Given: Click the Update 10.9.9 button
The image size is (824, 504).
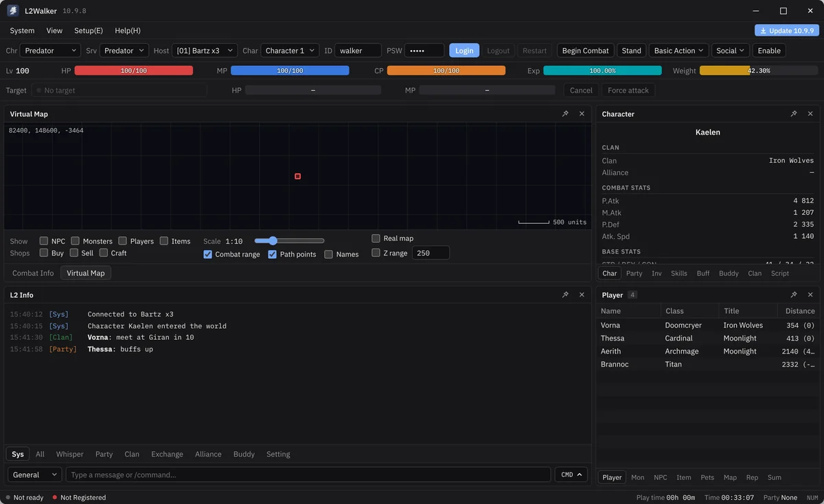Looking at the screenshot, I should click(x=786, y=31).
